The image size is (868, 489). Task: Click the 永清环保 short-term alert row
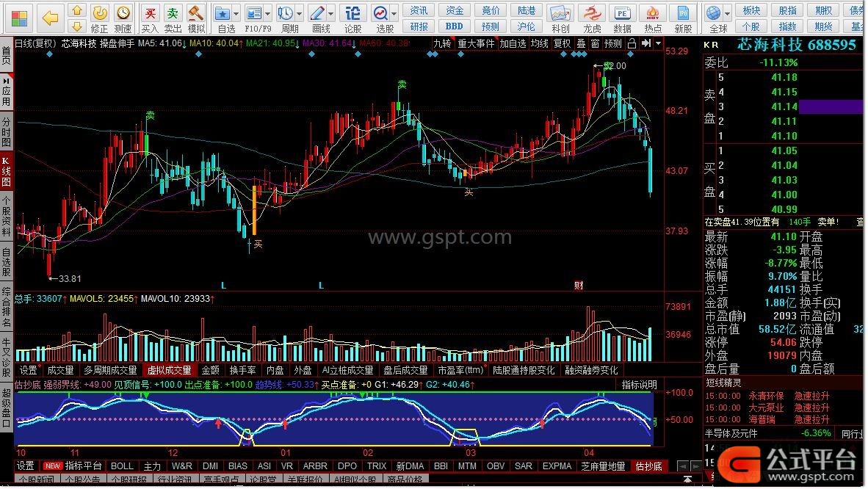click(x=784, y=396)
